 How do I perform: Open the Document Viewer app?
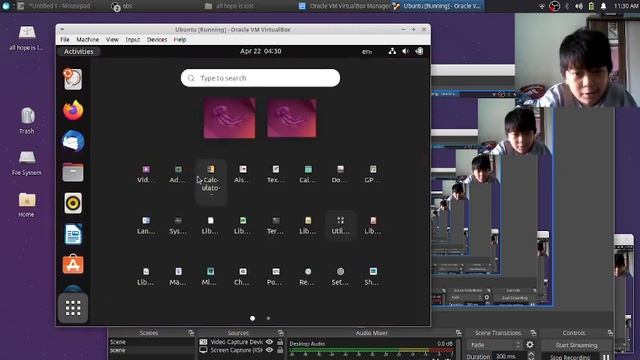pos(340,174)
